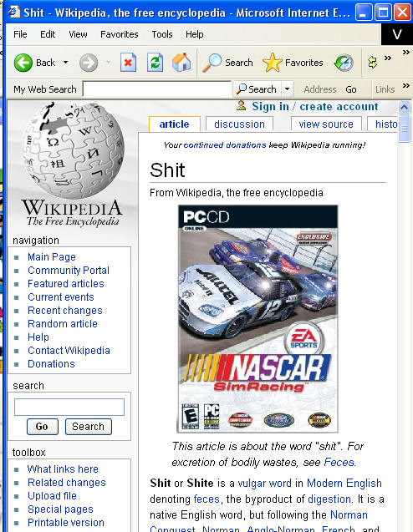413x532 pixels.
Task: Open Related changes toolbox link
Action: click(x=67, y=483)
